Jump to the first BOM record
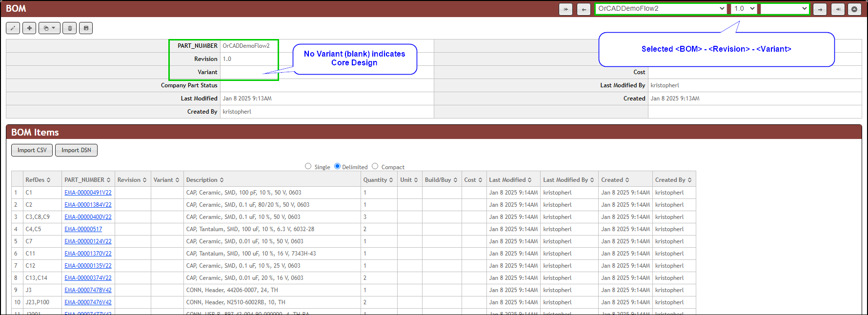The width and height of the screenshot is (868, 315). click(x=565, y=9)
